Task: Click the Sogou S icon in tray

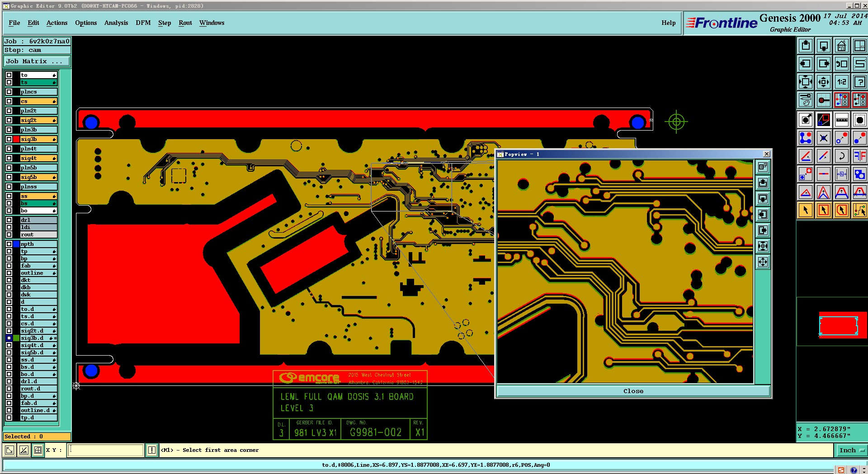Action: tap(841, 470)
